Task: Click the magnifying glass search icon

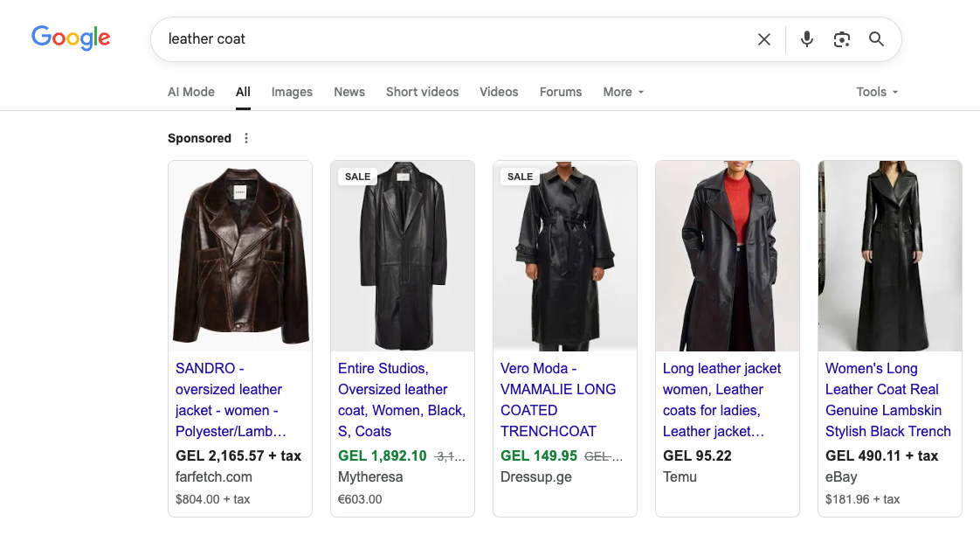Action: (876, 39)
